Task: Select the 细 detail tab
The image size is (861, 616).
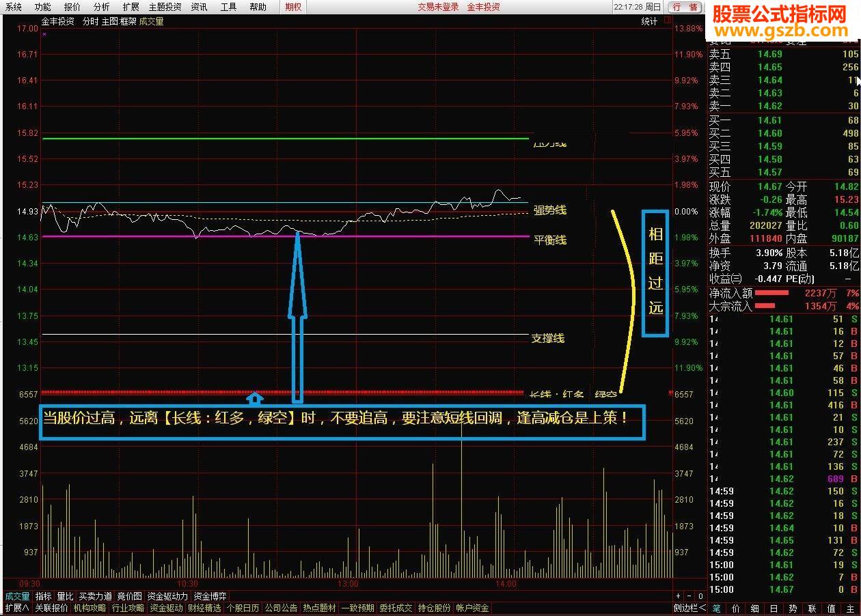Action: tap(754, 608)
